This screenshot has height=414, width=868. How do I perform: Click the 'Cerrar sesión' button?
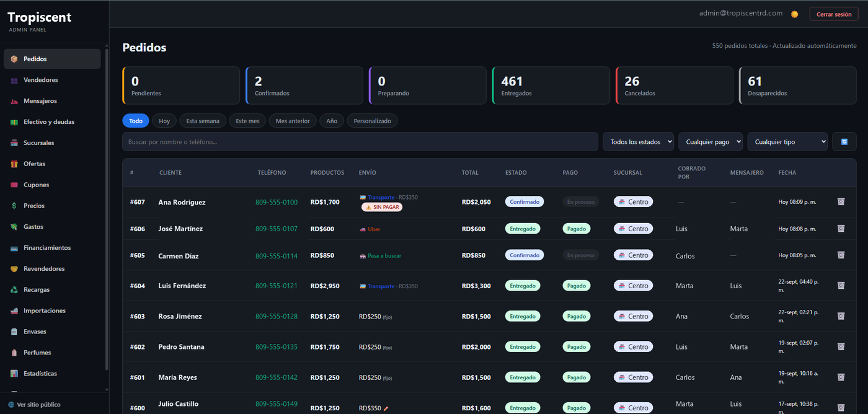click(834, 14)
